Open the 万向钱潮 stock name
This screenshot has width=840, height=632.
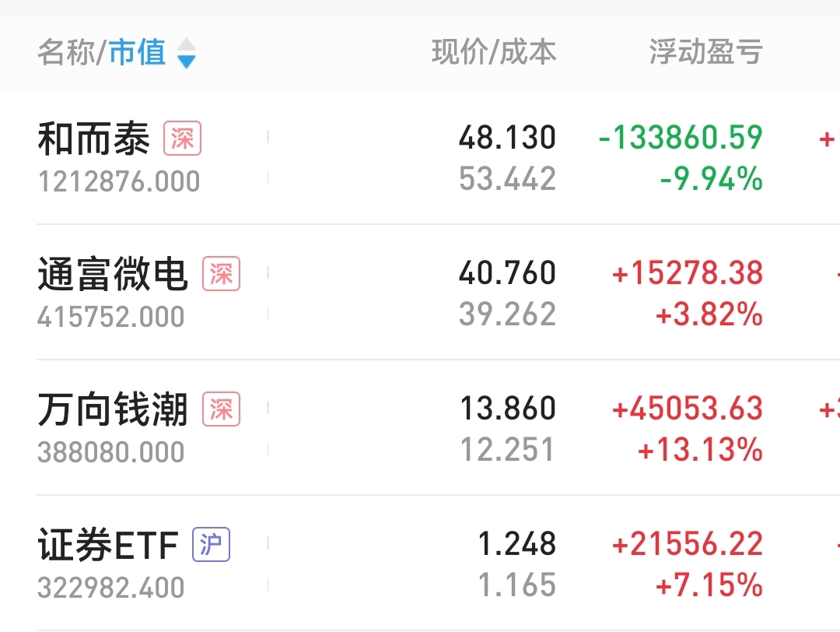[x=113, y=409]
